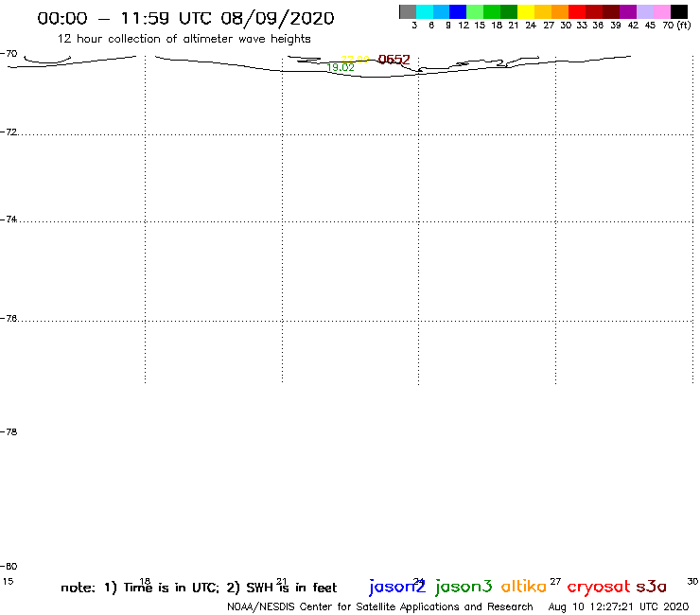Pick the pink swatch in the color scale

(x=662, y=11)
